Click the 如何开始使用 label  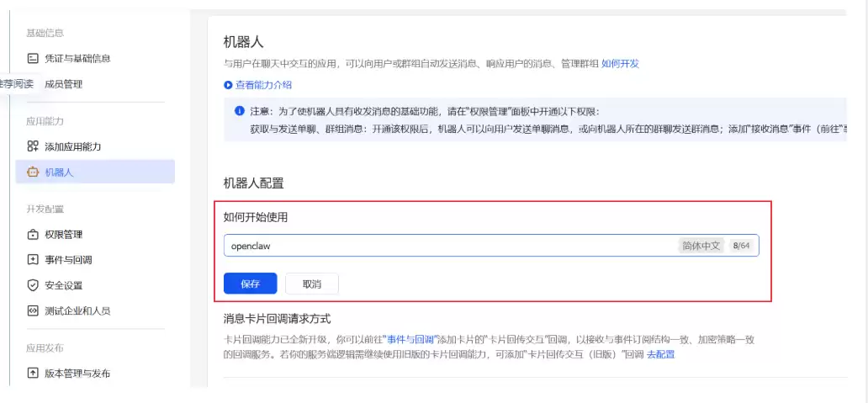255,218
